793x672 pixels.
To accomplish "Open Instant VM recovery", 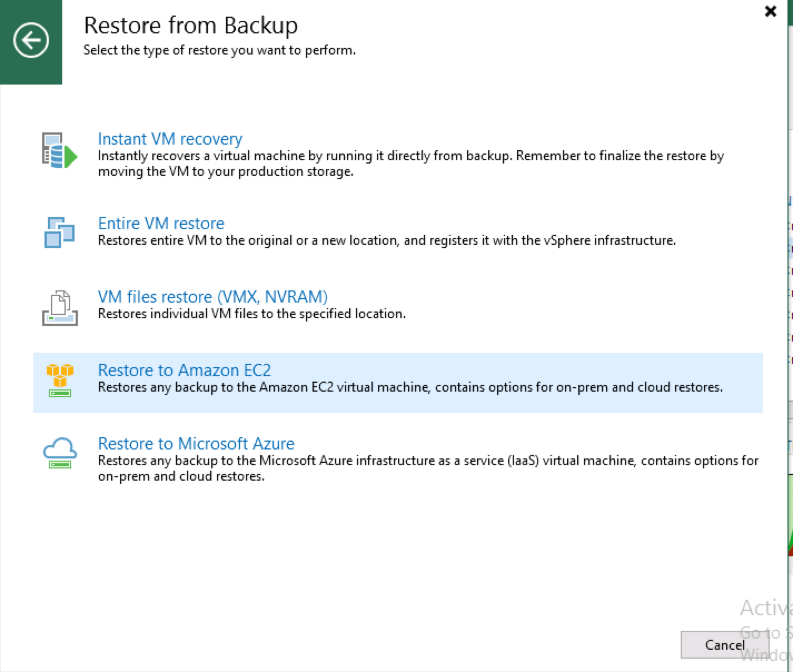I will click(170, 139).
